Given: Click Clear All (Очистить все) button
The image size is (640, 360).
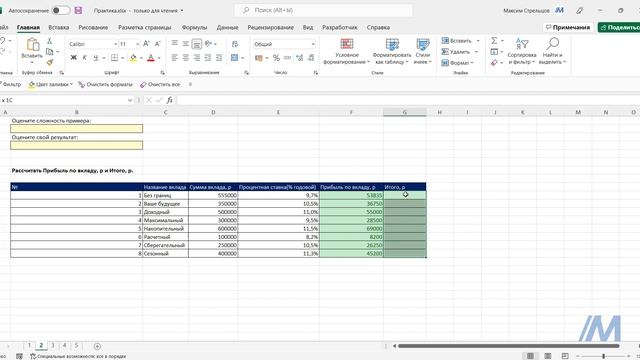Looking at the screenshot, I should click(x=160, y=84).
